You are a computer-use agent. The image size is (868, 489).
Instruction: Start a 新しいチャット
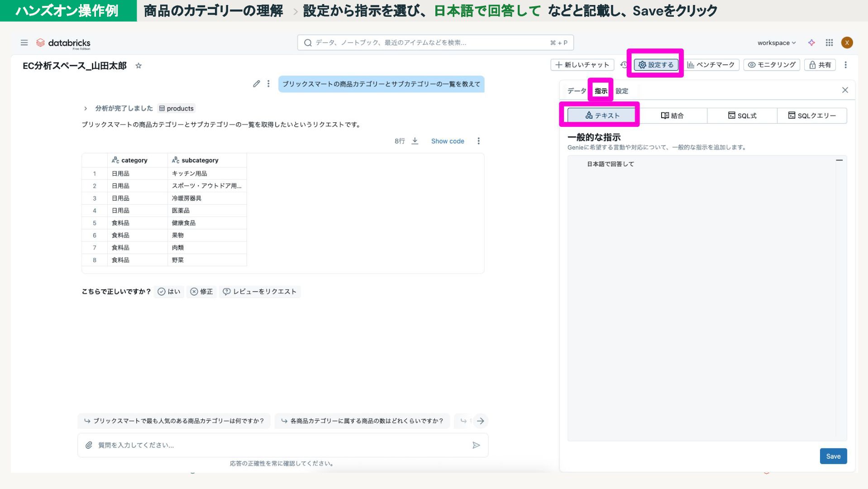pos(582,65)
